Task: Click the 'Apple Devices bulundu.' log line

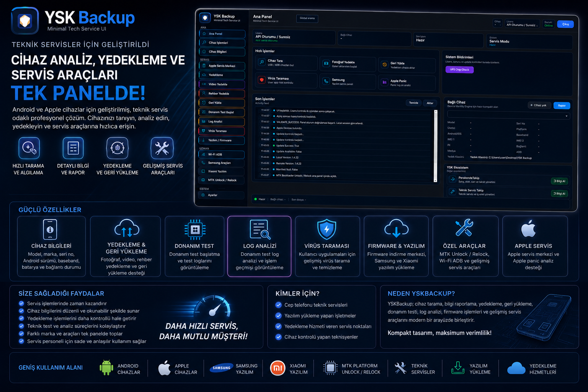Action: pyautogui.click(x=289, y=128)
